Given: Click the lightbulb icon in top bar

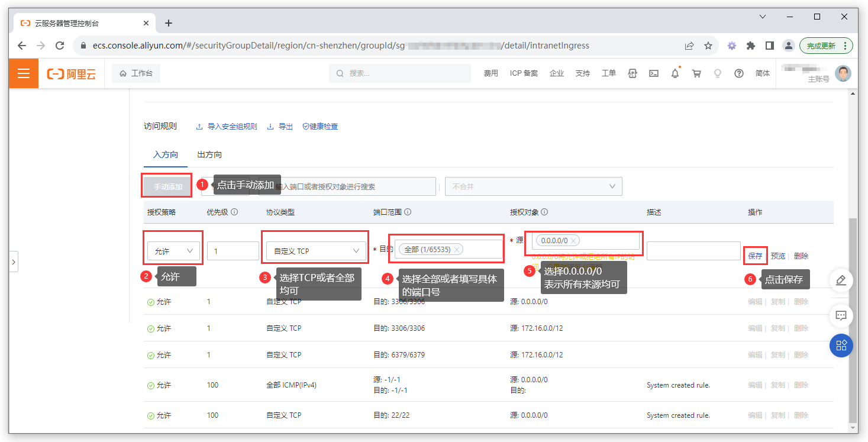Looking at the screenshot, I should tap(718, 73).
